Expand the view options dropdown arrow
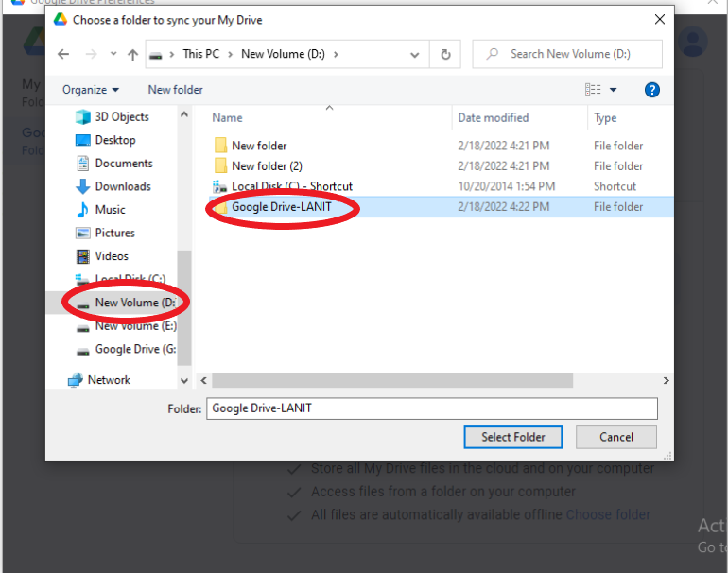This screenshot has height=573, width=728. [613, 90]
